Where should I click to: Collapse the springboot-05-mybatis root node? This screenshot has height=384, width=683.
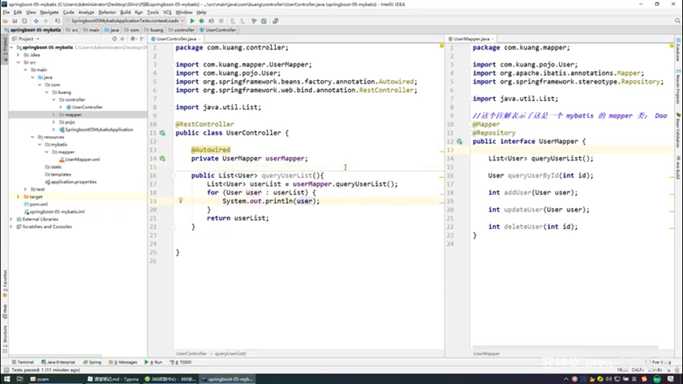click(x=12, y=47)
